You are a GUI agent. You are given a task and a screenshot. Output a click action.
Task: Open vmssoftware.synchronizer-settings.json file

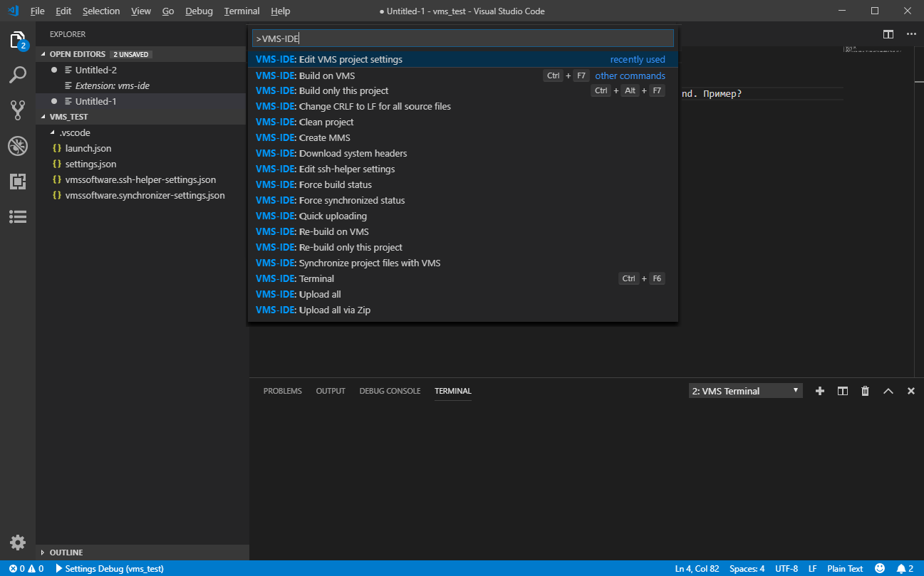[x=145, y=195]
